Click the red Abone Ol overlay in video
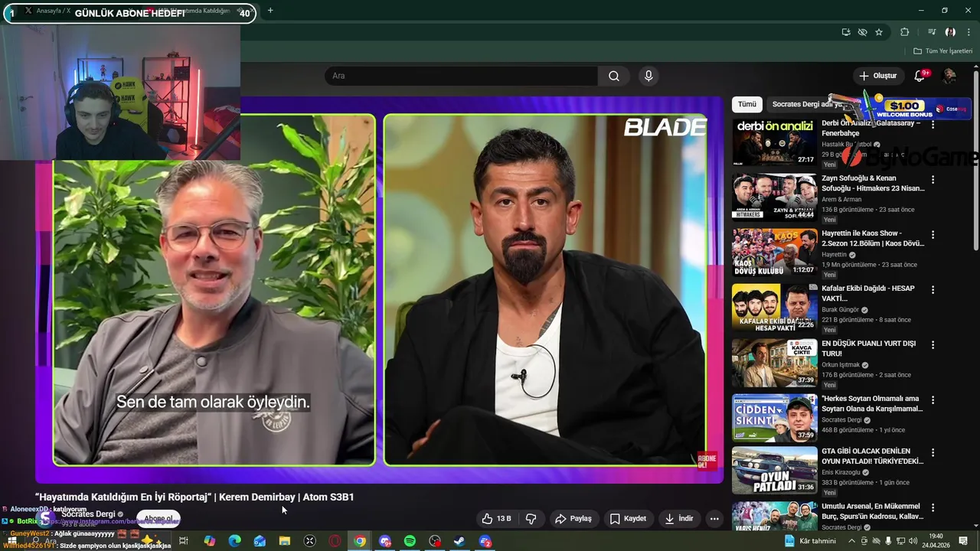980x551 pixels. [707, 461]
